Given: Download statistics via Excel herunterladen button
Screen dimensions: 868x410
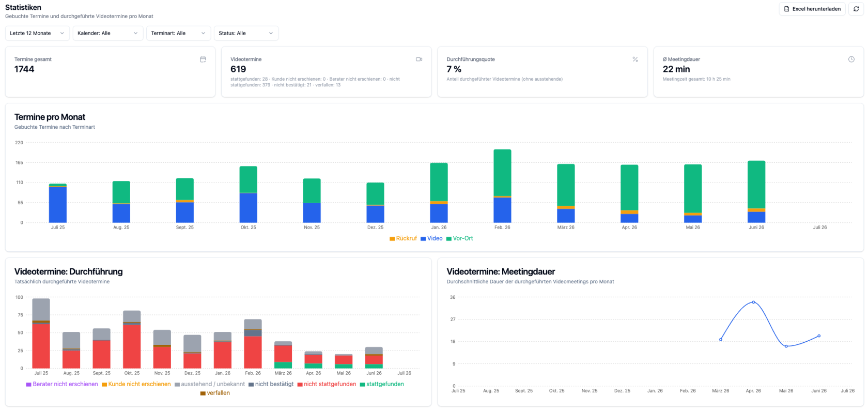Looking at the screenshot, I should click(812, 9).
